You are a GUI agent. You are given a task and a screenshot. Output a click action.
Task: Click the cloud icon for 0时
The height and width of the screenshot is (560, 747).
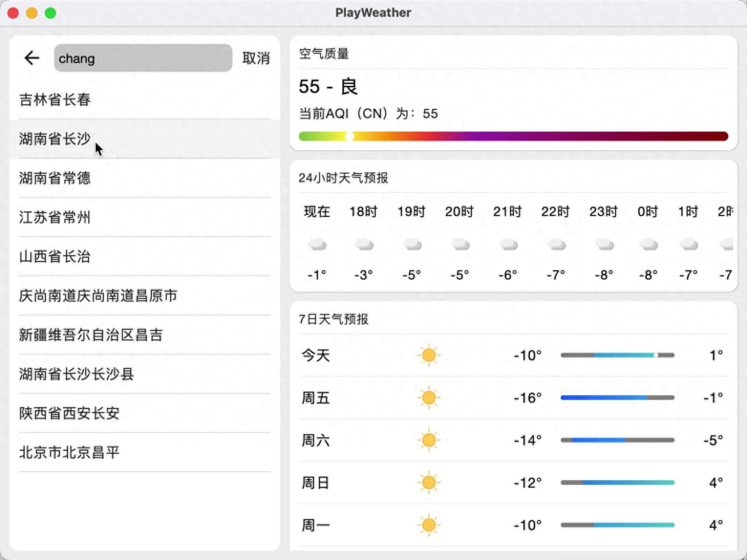coord(648,244)
